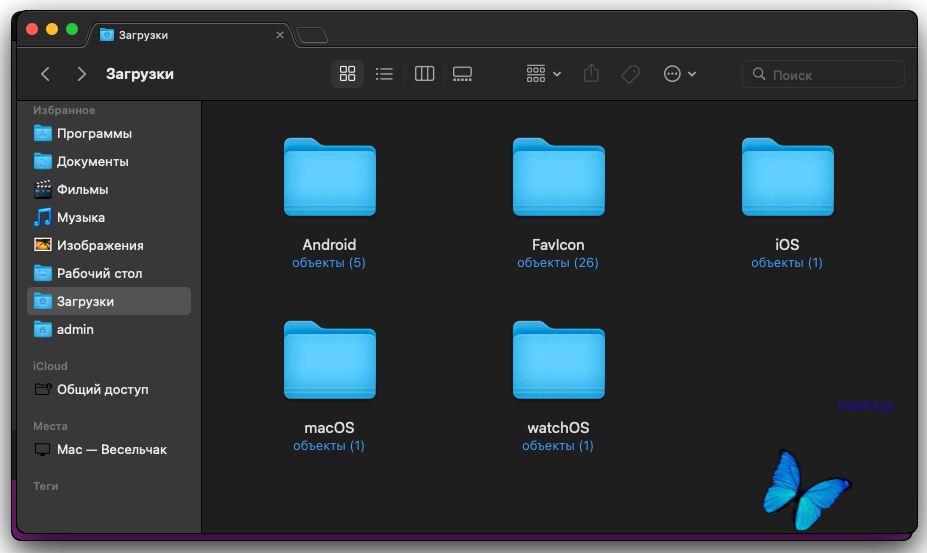The image size is (927, 553).
Task: Click the admin sidebar folder icon
Action: 43,329
